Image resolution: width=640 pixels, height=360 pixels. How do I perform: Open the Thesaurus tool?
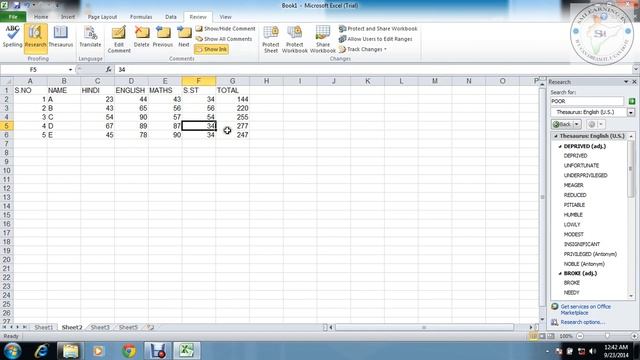pyautogui.click(x=60, y=37)
